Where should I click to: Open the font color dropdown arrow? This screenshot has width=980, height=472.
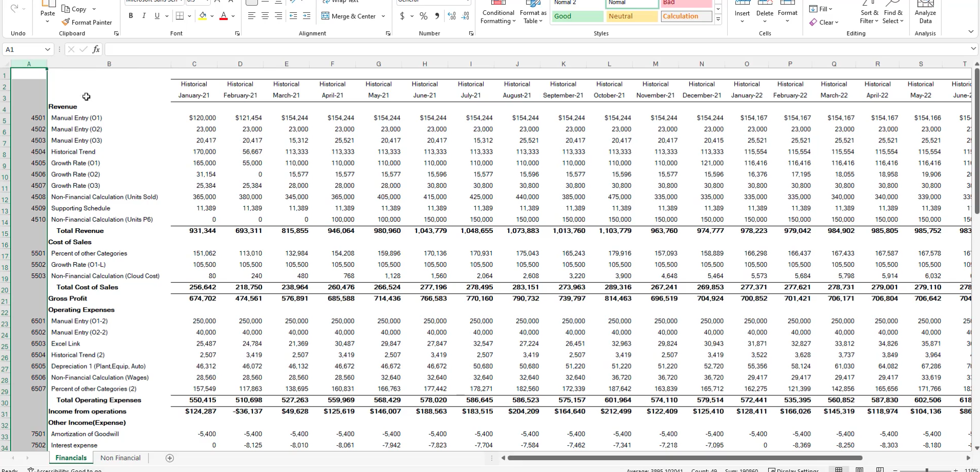pos(233,16)
